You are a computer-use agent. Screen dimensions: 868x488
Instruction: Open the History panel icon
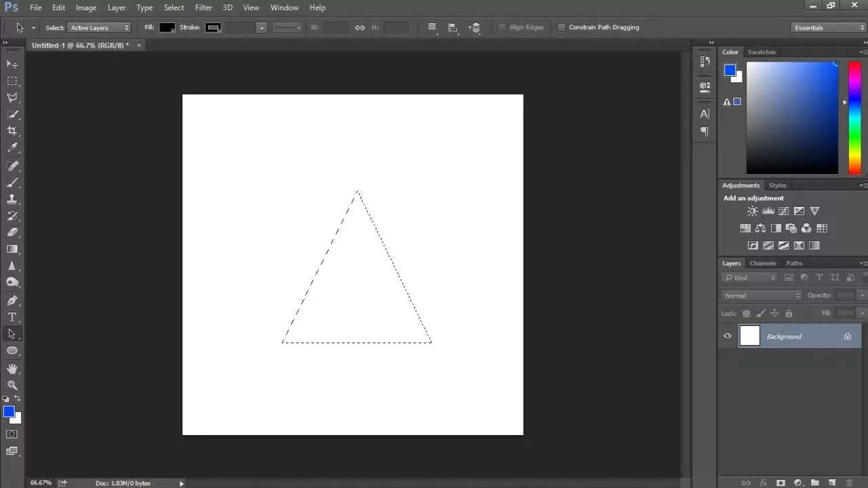click(x=705, y=61)
